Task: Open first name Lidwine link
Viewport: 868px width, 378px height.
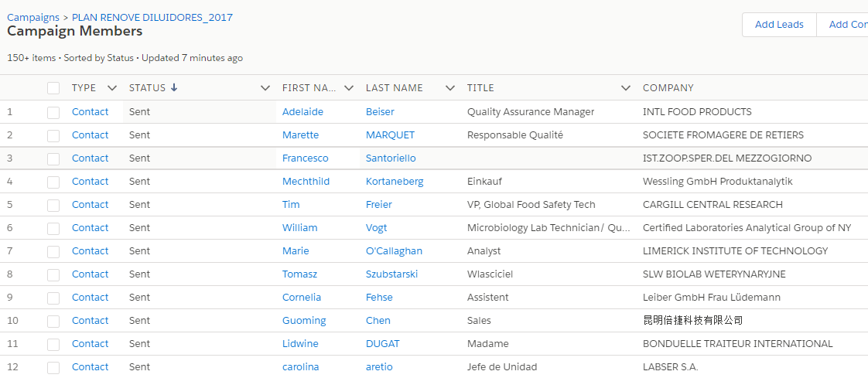Action: 300,344
